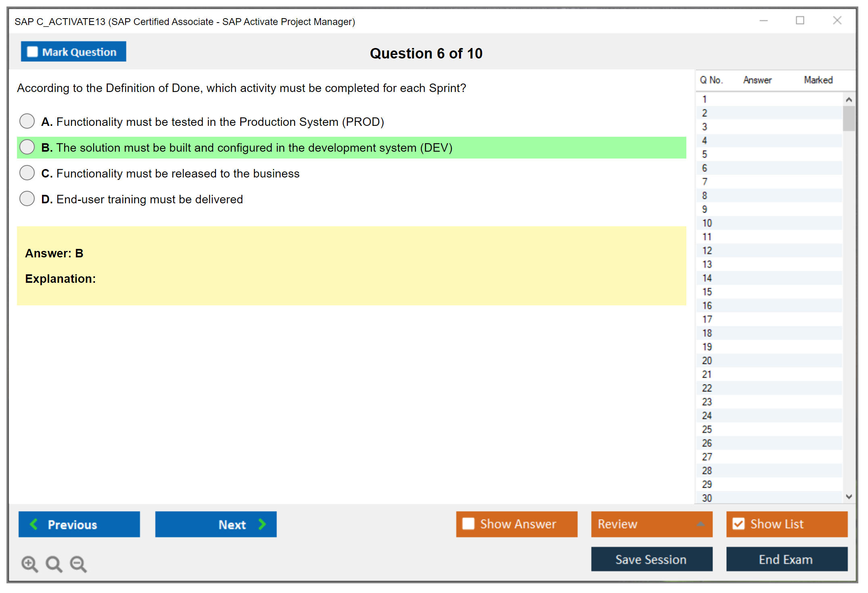This screenshot has height=593, width=868.
Task: Click the reset zoom magnifier icon
Action: 54,564
